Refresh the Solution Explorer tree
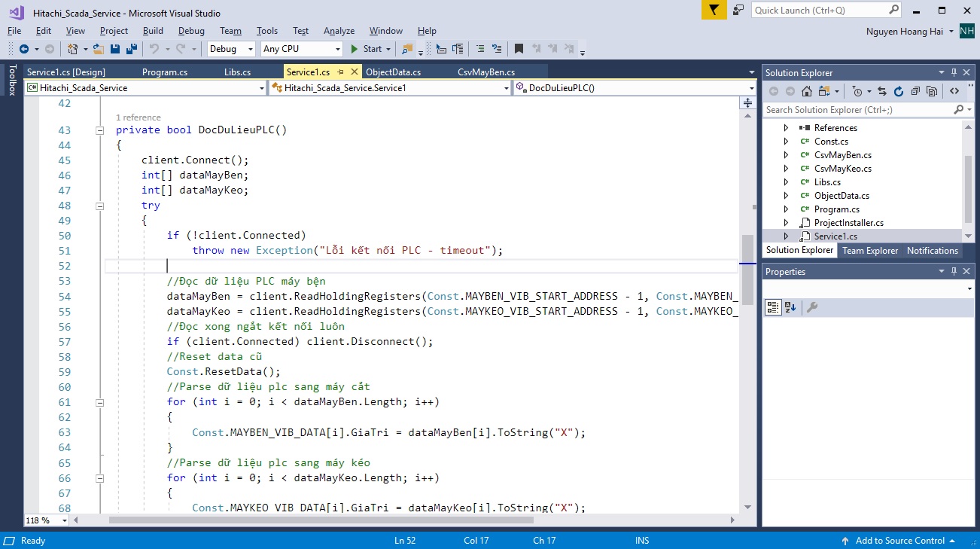 [x=898, y=91]
